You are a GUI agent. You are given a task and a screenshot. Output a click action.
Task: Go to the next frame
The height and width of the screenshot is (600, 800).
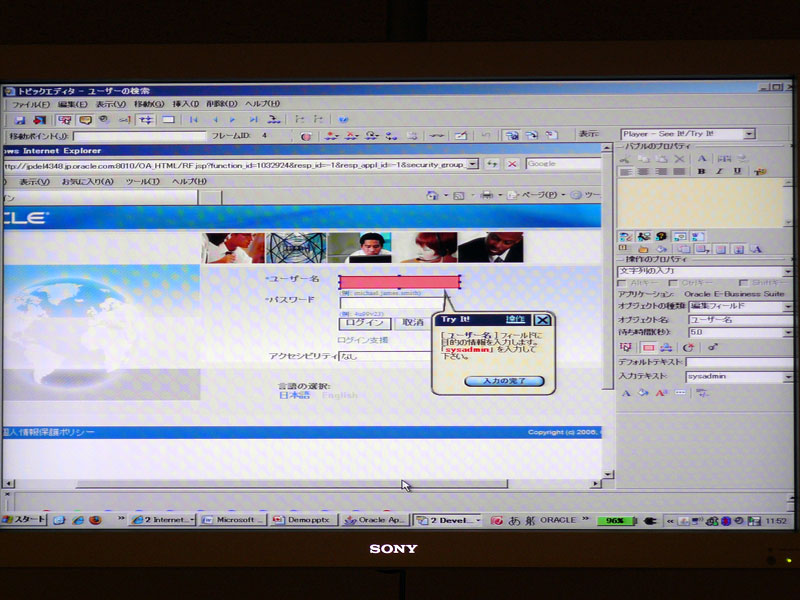(233, 120)
